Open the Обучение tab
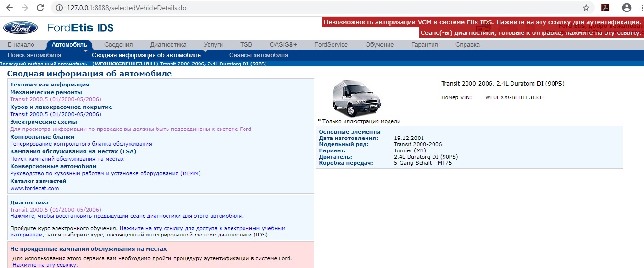 point(379,45)
